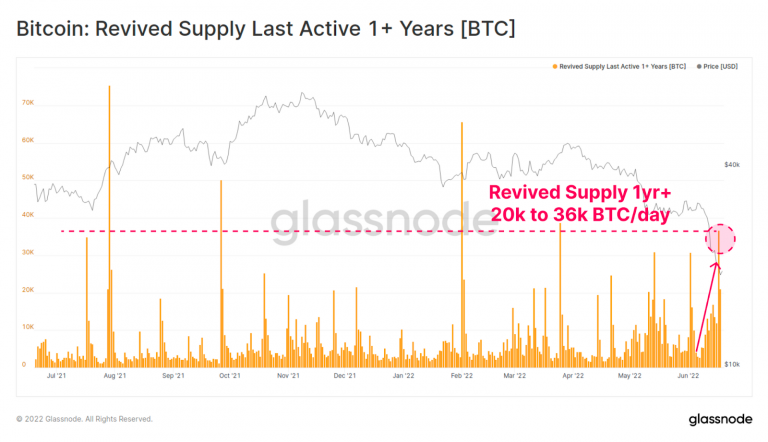Click the Jul '21 x-axis label

point(56,376)
